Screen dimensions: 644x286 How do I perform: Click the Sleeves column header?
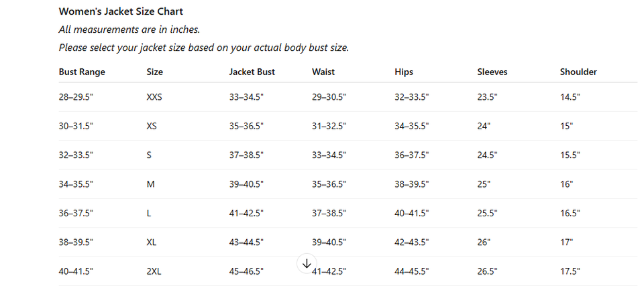pos(492,72)
